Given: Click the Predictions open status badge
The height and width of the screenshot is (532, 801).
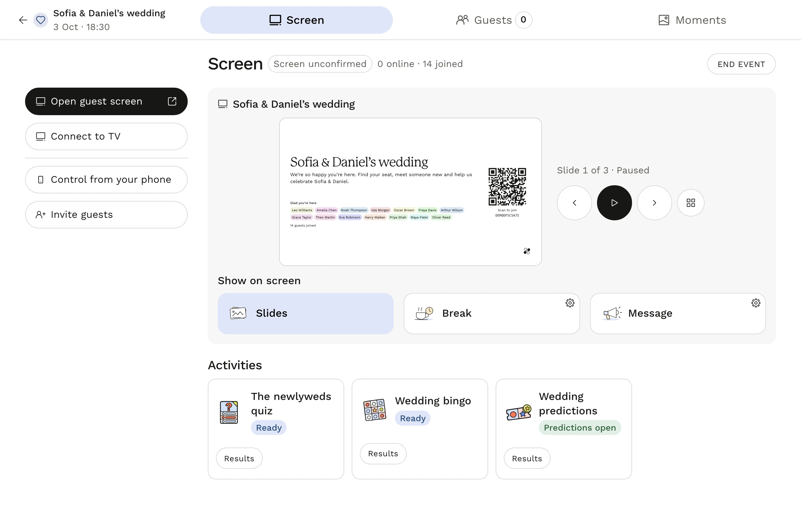Looking at the screenshot, I should tap(580, 427).
